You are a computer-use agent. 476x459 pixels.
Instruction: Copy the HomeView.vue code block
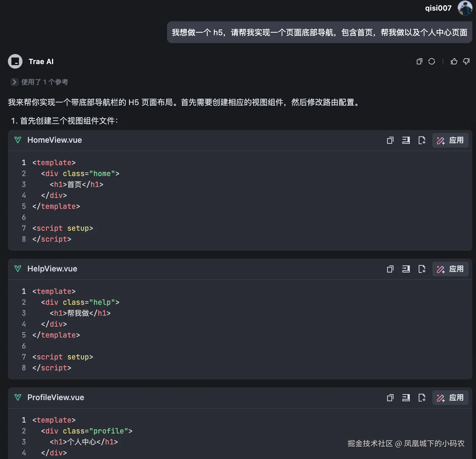(390, 140)
